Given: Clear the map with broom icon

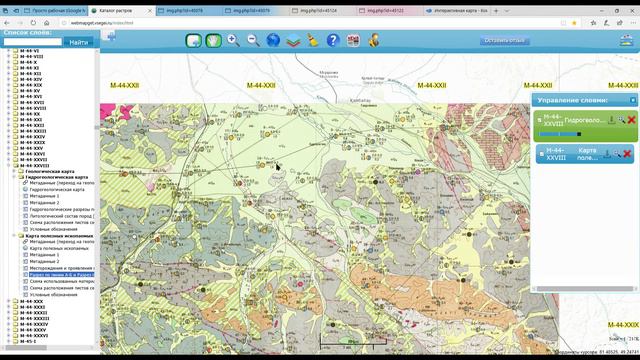Looking at the screenshot, I should click(313, 40).
